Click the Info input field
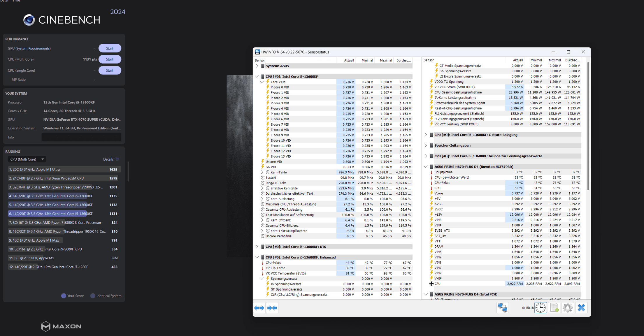Image resolution: width=644 pixels, height=336 pixels. click(81, 137)
